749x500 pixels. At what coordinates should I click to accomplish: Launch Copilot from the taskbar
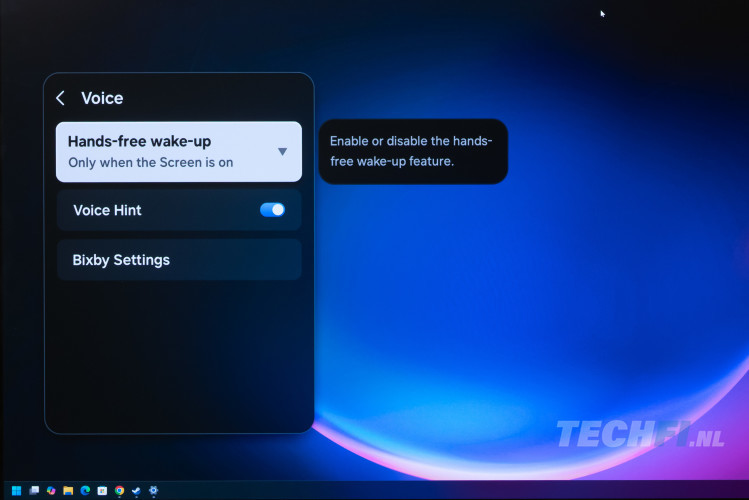click(x=51, y=490)
